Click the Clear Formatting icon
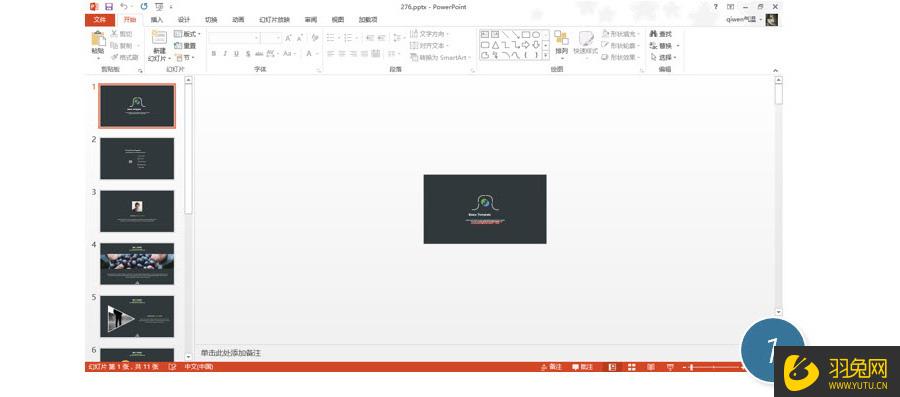 (x=315, y=38)
